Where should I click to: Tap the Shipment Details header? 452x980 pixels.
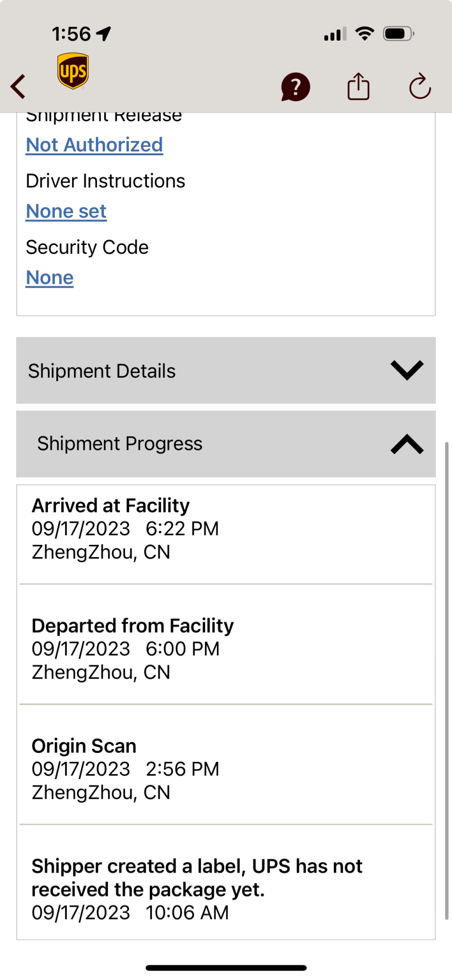[x=226, y=370]
